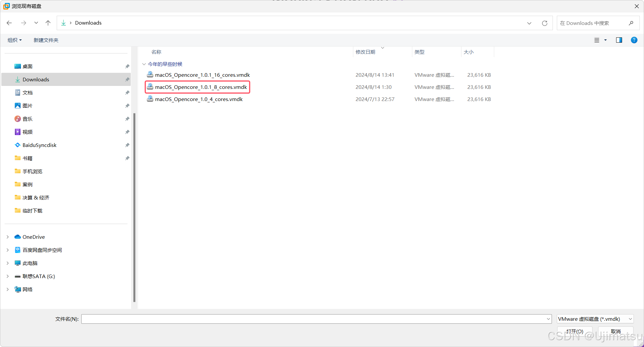Go up one folder level
Image resolution: width=644 pixels, height=347 pixels.
(48, 23)
